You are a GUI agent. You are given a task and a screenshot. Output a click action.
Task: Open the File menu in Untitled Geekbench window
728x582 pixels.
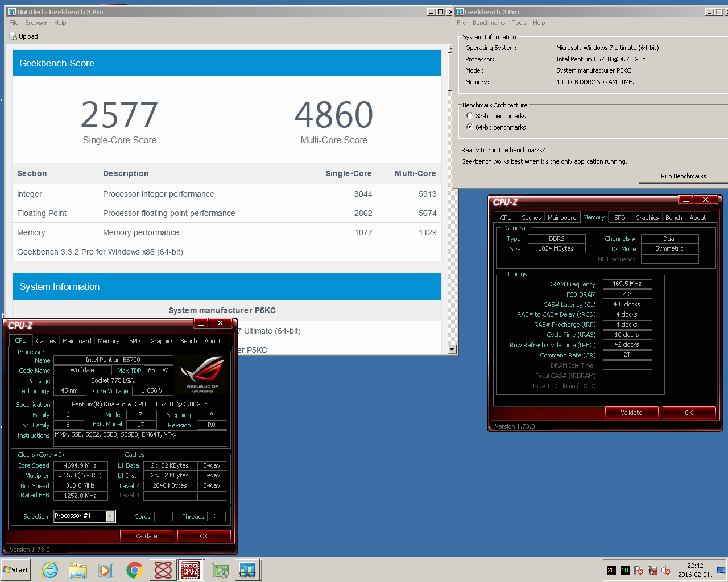pos(14,23)
